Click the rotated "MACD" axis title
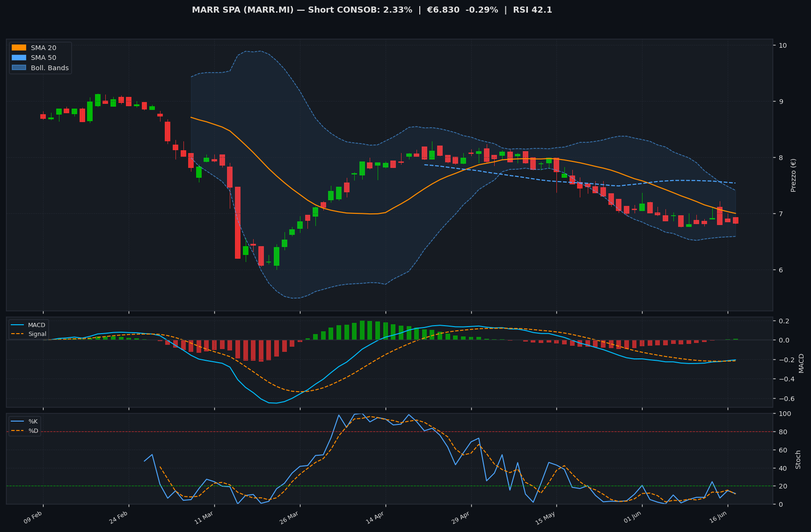Image resolution: width=811 pixels, height=532 pixels. (801, 363)
